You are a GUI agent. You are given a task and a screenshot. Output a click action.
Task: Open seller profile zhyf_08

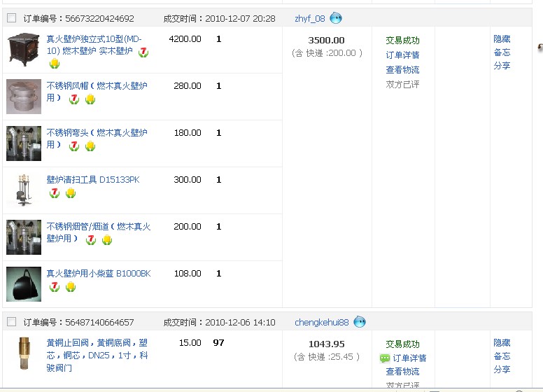[310, 18]
